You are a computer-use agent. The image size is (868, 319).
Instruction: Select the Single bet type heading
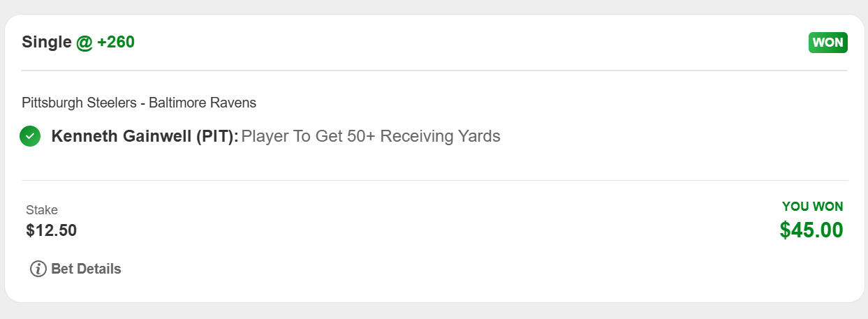[x=46, y=43]
